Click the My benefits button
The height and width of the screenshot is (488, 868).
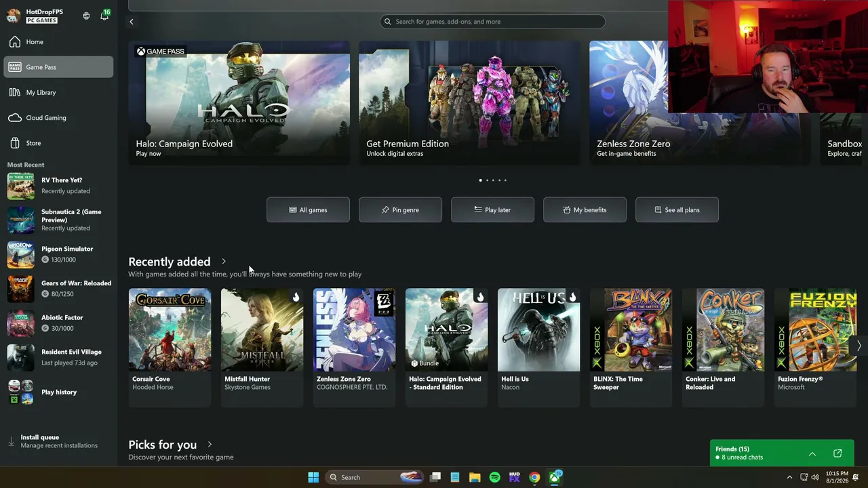585,210
